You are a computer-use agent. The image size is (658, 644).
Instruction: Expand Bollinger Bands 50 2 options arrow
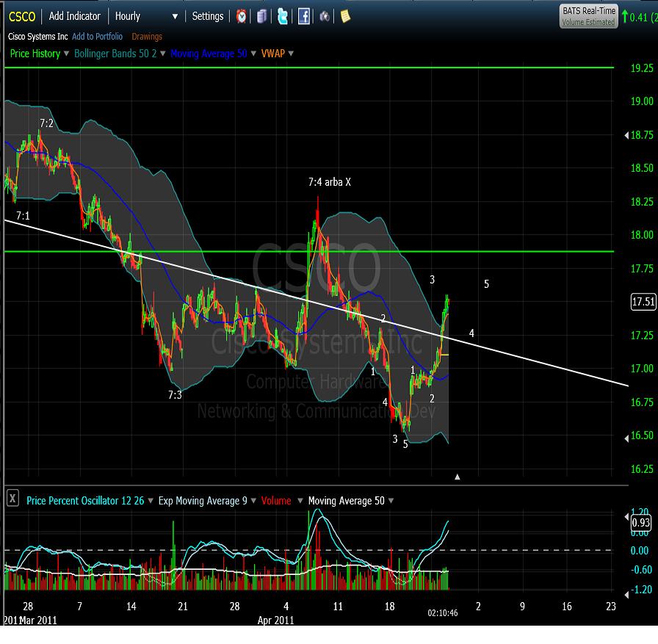[x=163, y=54]
